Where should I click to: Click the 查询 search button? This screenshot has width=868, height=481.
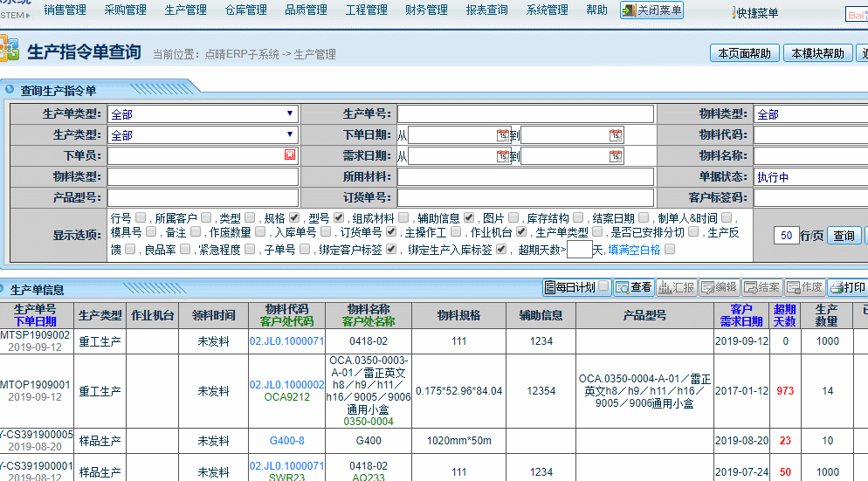(844, 236)
